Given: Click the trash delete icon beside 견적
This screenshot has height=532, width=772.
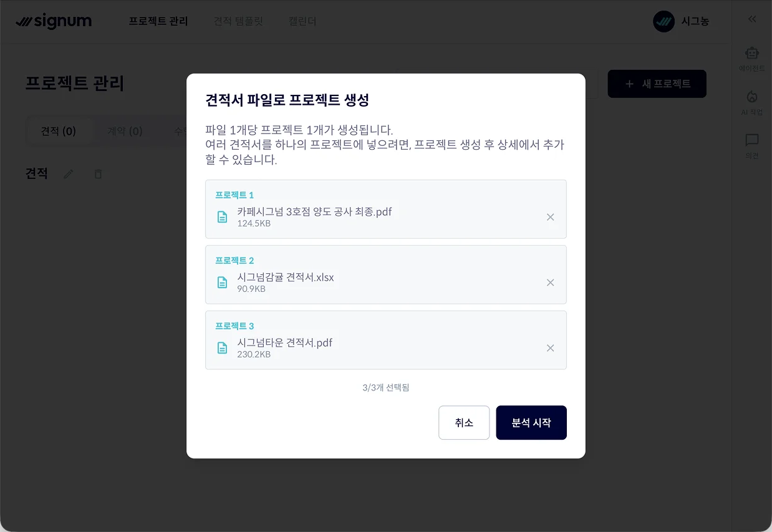Looking at the screenshot, I should [98, 173].
